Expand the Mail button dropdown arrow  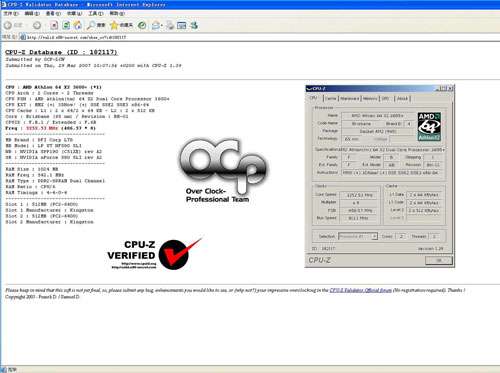pos(161,26)
